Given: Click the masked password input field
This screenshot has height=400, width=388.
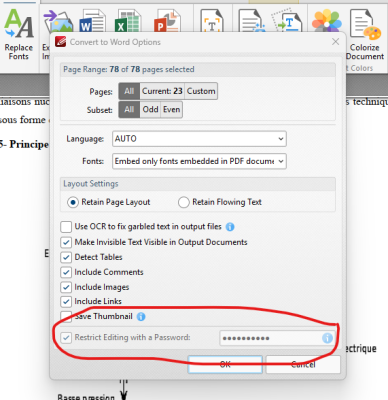Looking at the screenshot, I should (277, 338).
